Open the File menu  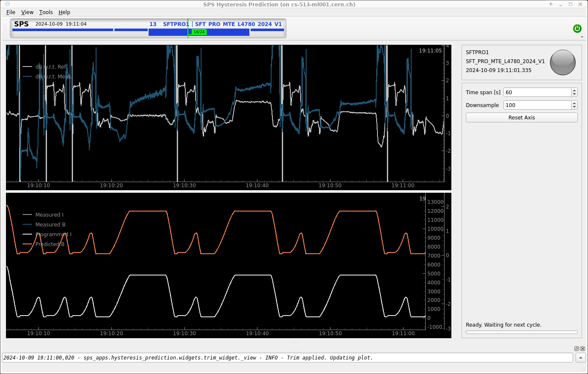[x=11, y=12]
